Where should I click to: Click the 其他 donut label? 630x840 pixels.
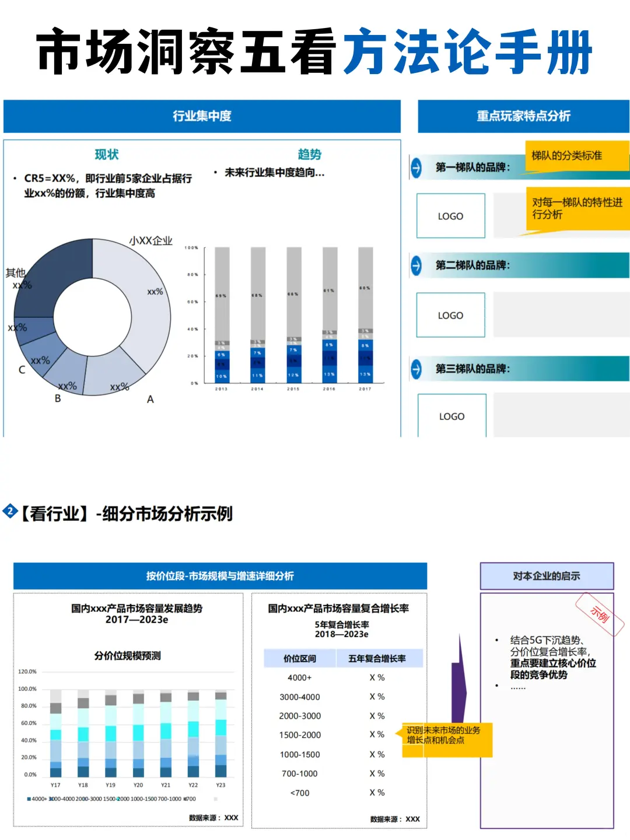[16, 272]
